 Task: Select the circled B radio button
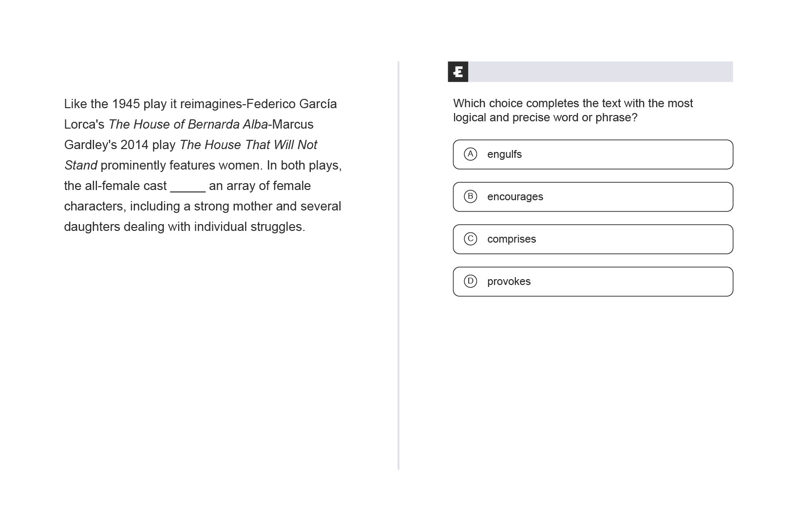click(x=470, y=196)
